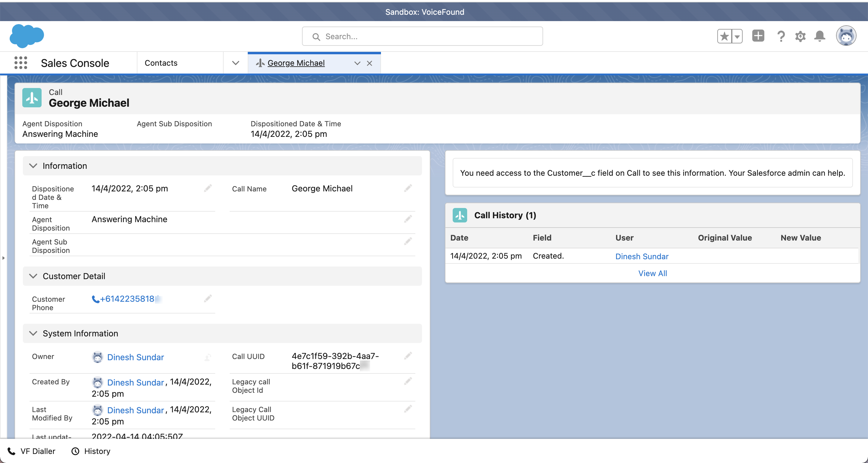Click the Call History card icon
The image size is (868, 463).
460,215
